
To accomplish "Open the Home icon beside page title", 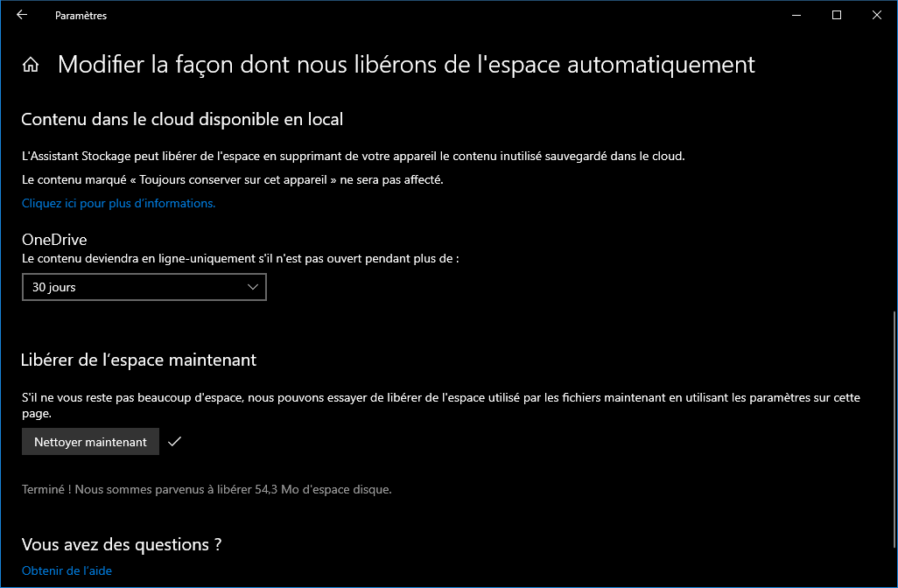I will (31, 65).
